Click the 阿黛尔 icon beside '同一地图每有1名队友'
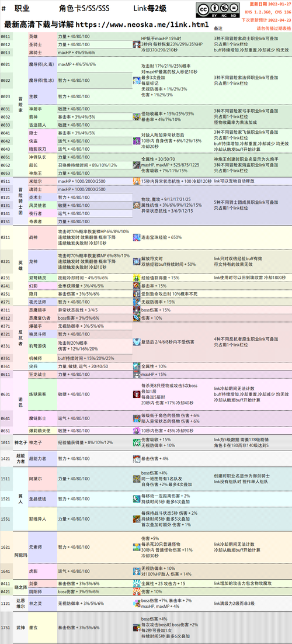This screenshot has width=292, height=644. pos(136,479)
